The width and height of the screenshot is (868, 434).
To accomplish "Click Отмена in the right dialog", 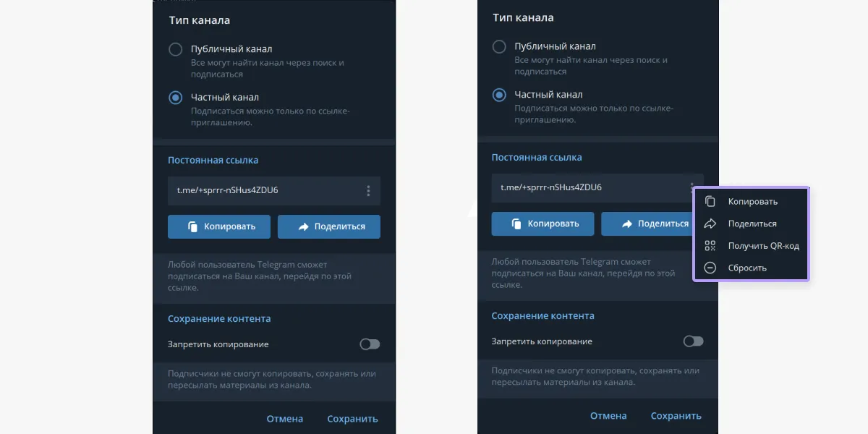I will pyautogui.click(x=608, y=416).
